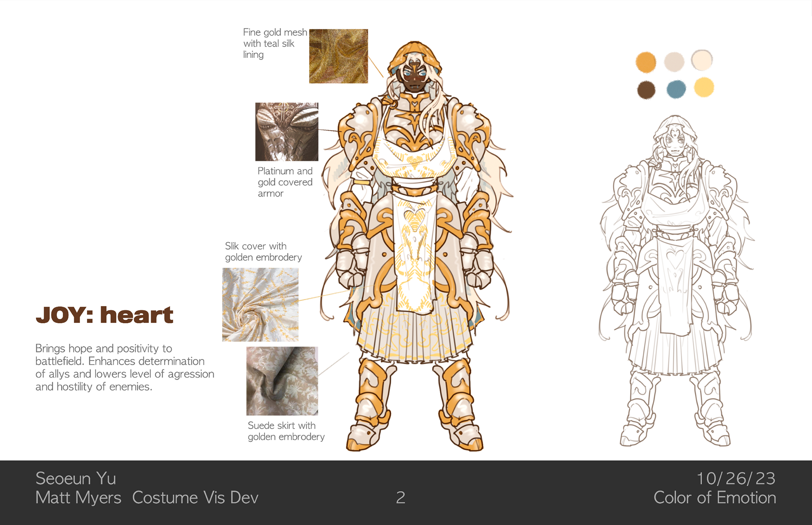Click the page number 2

[x=401, y=498]
